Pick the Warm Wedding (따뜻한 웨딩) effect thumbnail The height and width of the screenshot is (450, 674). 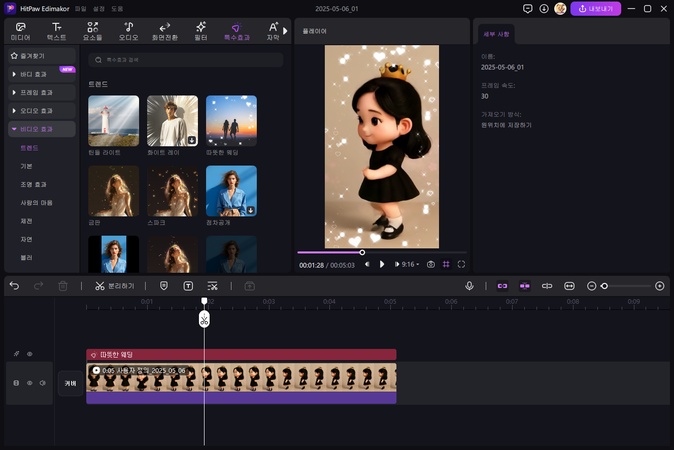click(x=231, y=121)
